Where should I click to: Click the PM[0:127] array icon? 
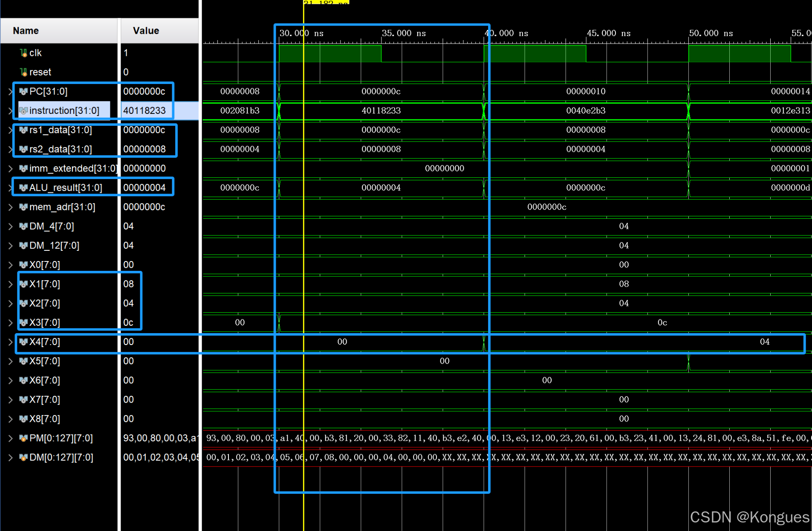(x=23, y=438)
